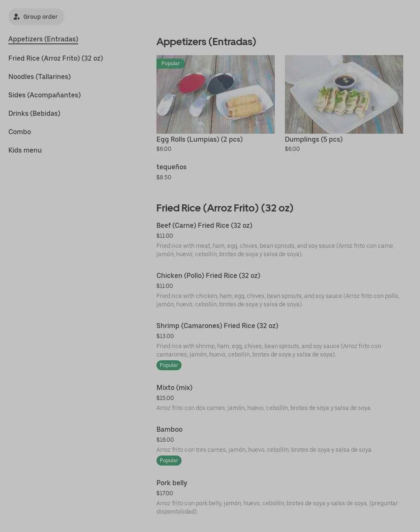
Task: Select the tequeños menu item
Action: [x=172, y=167]
